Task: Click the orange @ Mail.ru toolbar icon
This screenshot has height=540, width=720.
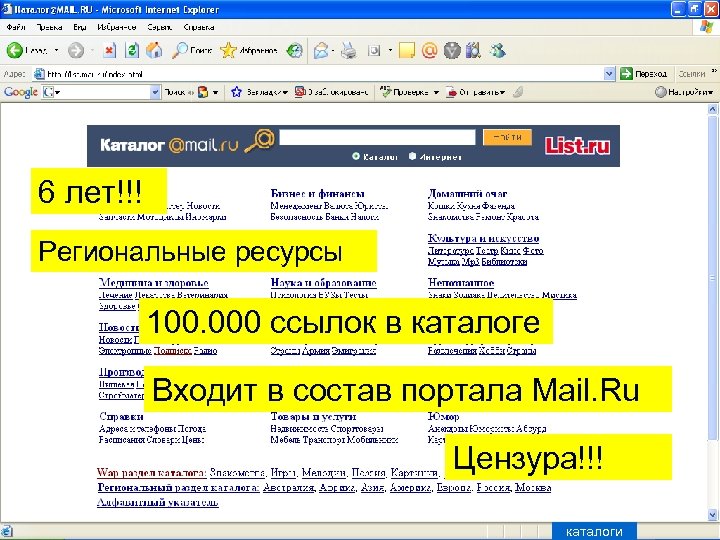Action: [429, 50]
